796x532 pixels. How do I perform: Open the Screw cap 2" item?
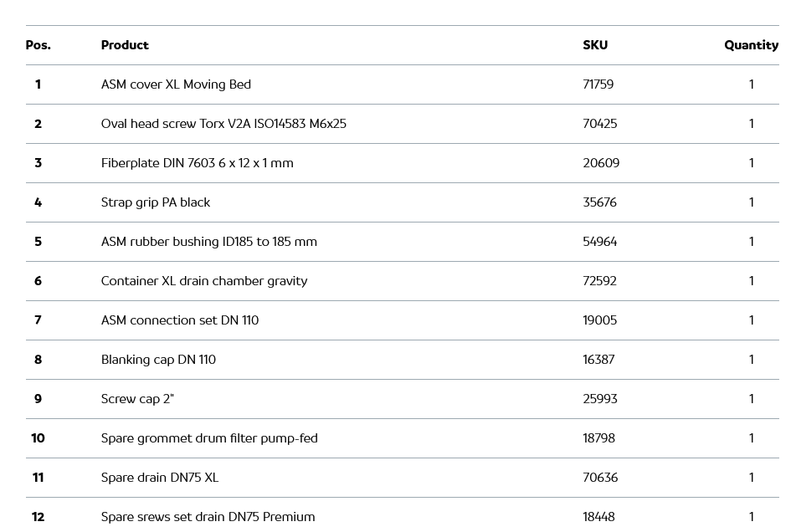point(137,399)
